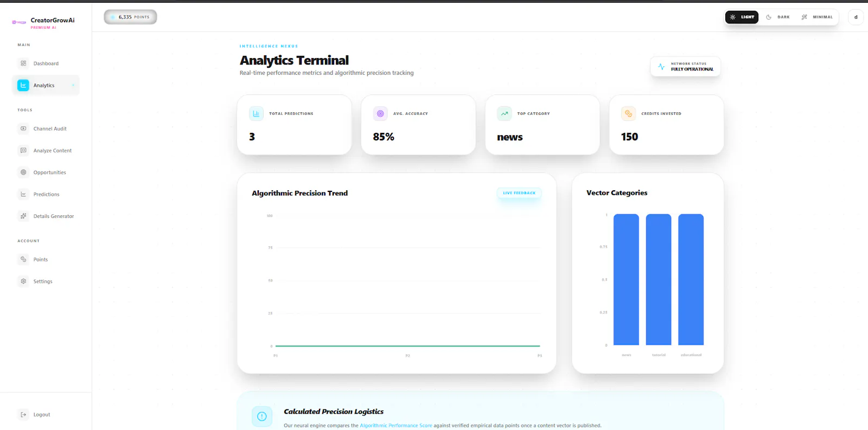Click the educational bar in chart
The width and height of the screenshot is (868, 430).
691,279
